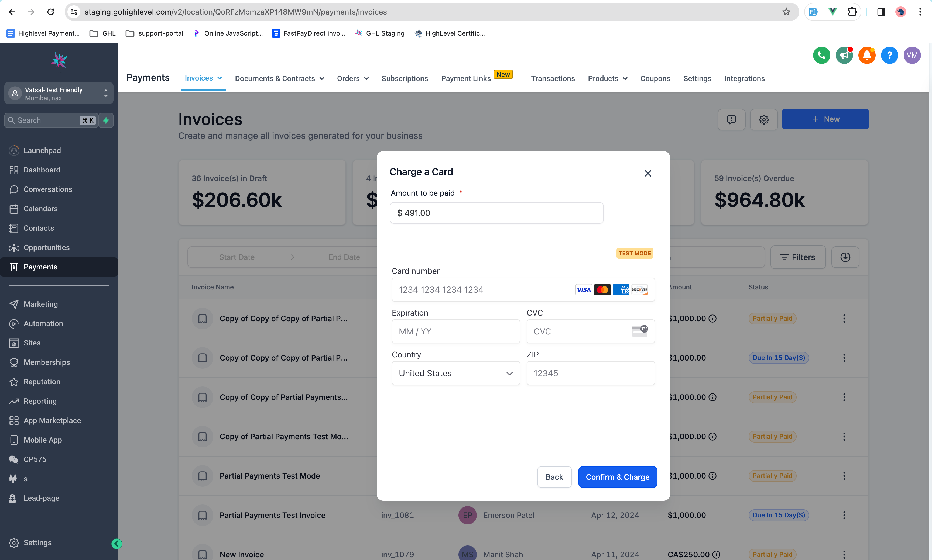Switch to the Transactions tab
Viewport: 932px width, 560px height.
point(553,78)
